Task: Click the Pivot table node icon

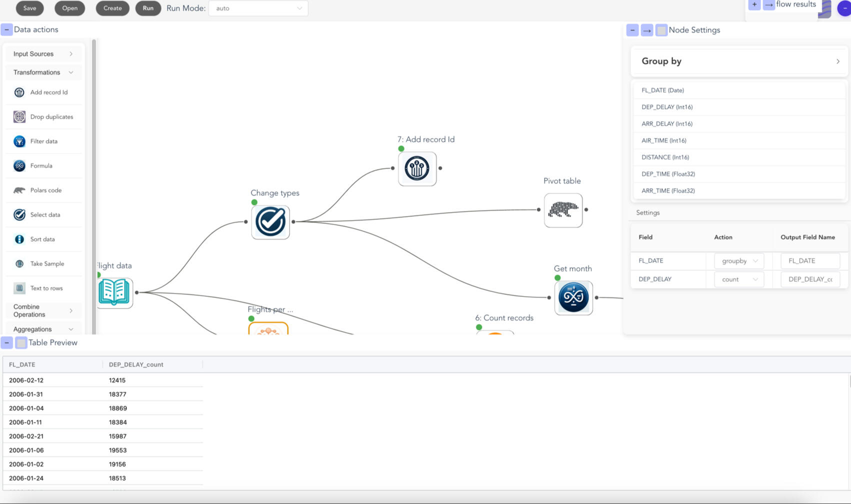Action: pyautogui.click(x=563, y=210)
